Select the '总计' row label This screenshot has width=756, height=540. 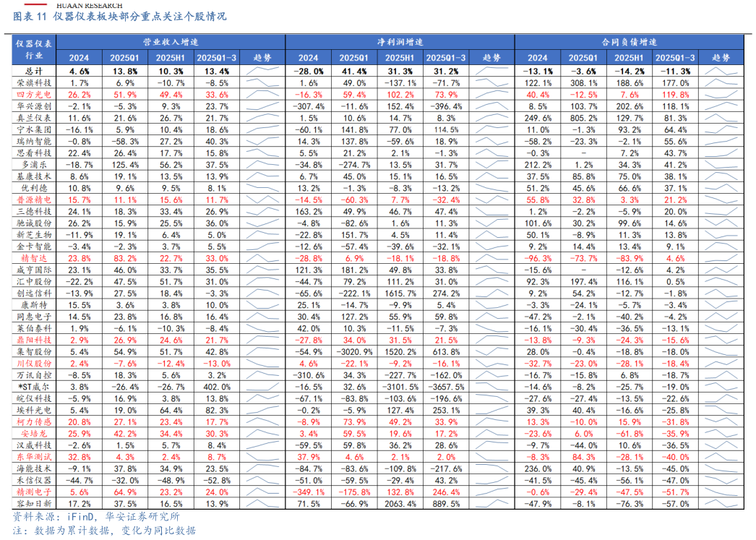34,72
